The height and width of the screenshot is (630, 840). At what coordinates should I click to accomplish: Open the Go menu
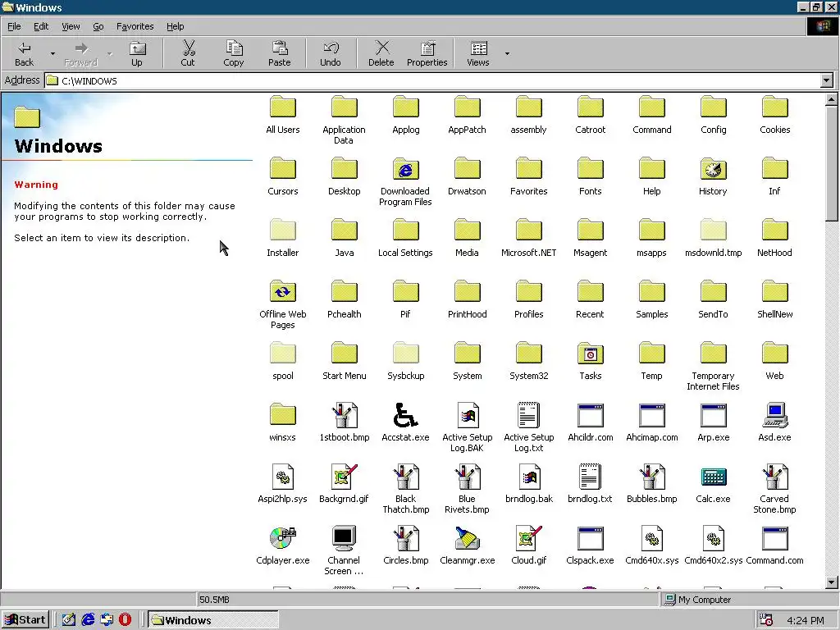[98, 26]
